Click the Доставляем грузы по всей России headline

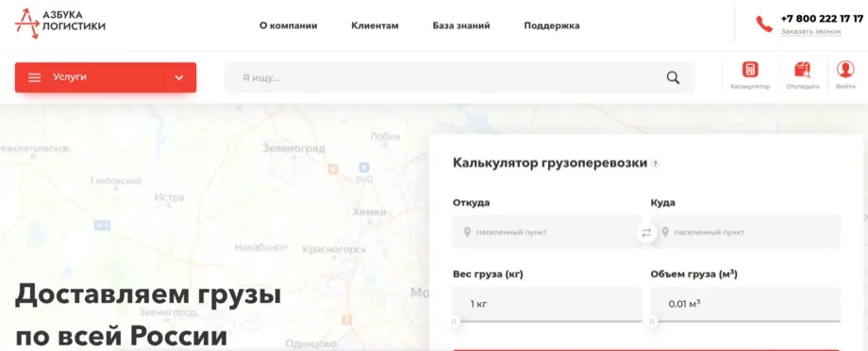point(148,315)
